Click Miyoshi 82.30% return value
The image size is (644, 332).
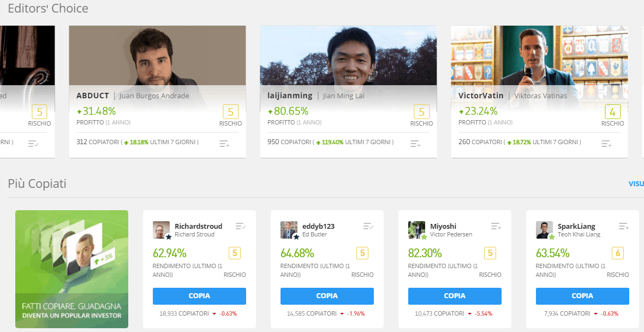pyautogui.click(x=425, y=253)
